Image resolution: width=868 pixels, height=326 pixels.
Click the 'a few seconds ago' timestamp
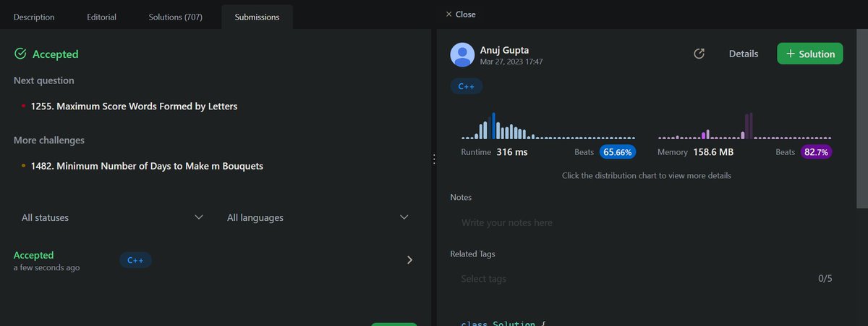click(x=47, y=267)
